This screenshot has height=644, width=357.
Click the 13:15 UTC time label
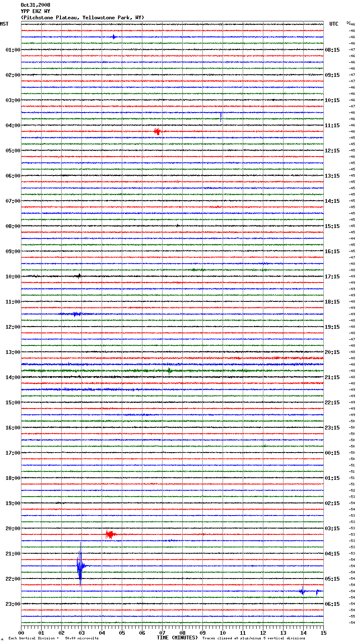pyautogui.click(x=332, y=176)
